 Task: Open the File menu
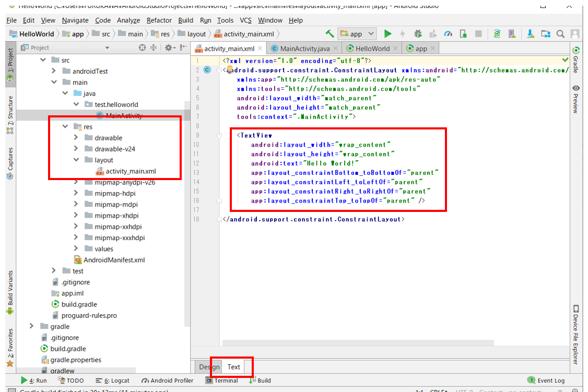[x=11, y=20]
